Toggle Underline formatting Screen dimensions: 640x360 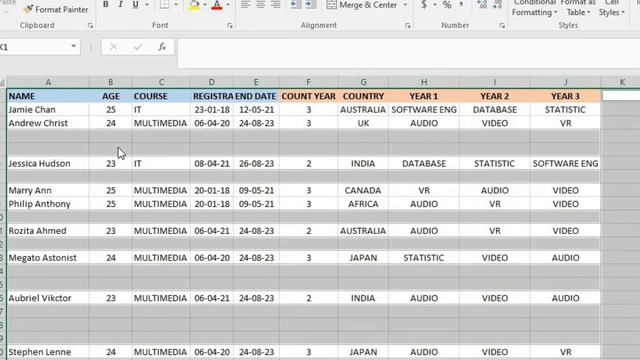136,5
